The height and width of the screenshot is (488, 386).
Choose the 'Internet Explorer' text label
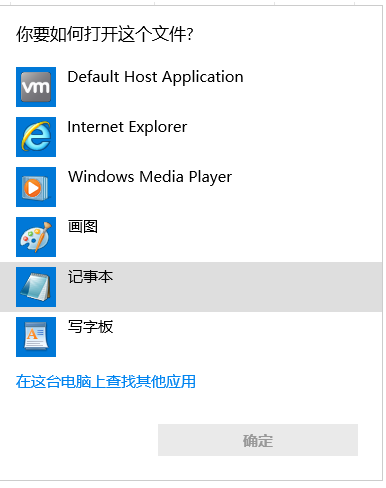(127, 127)
